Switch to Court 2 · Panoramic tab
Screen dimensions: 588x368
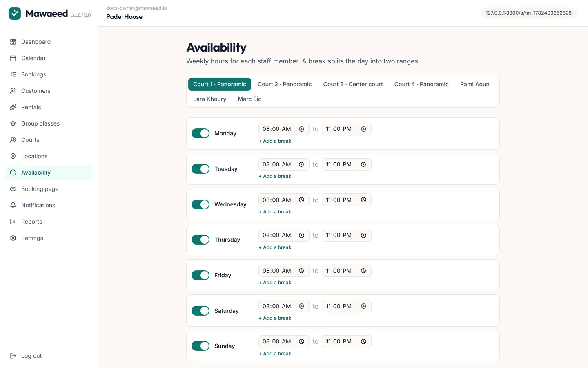(285, 84)
